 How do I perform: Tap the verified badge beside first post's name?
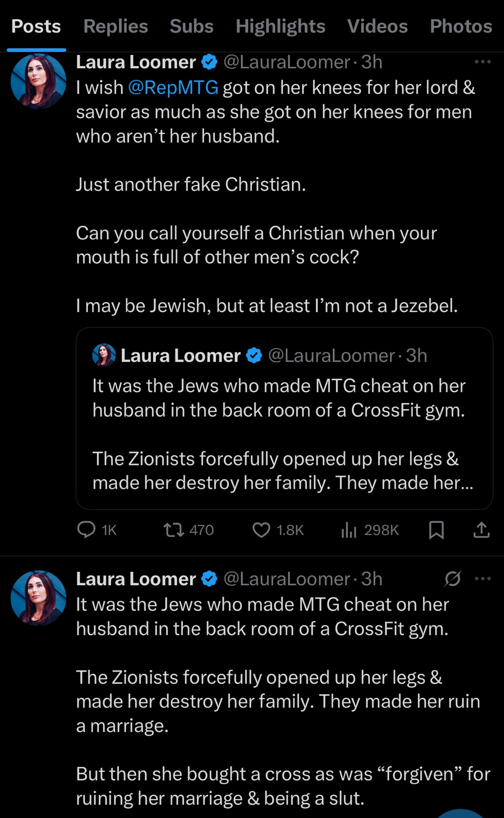point(210,62)
